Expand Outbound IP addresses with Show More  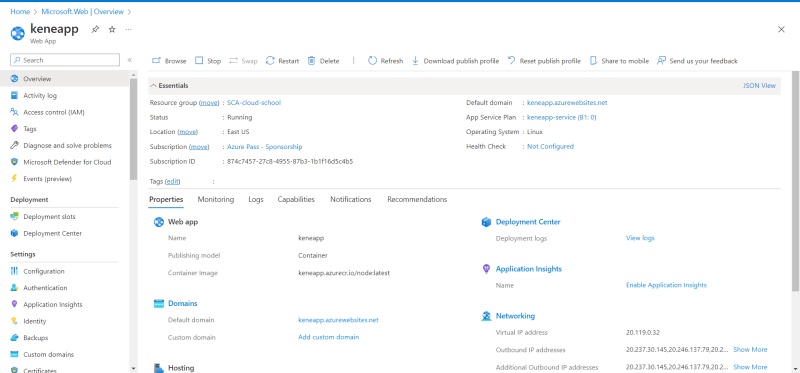click(x=750, y=350)
